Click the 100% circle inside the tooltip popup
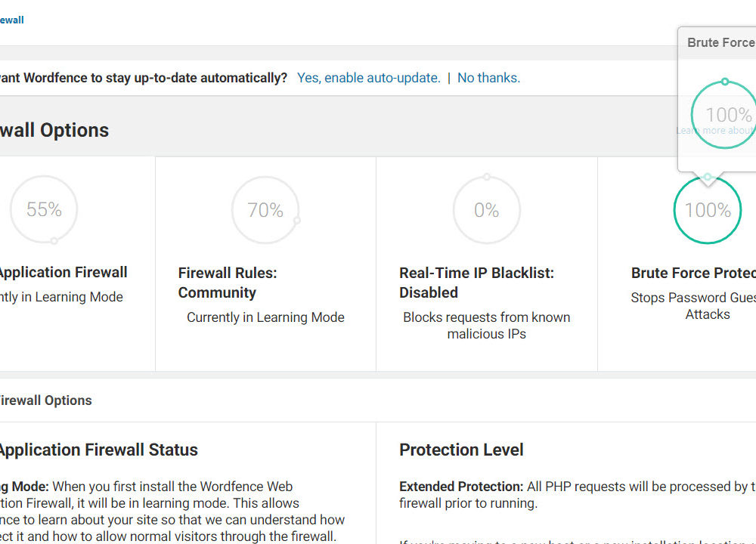This screenshot has width=756, height=544. [727, 115]
